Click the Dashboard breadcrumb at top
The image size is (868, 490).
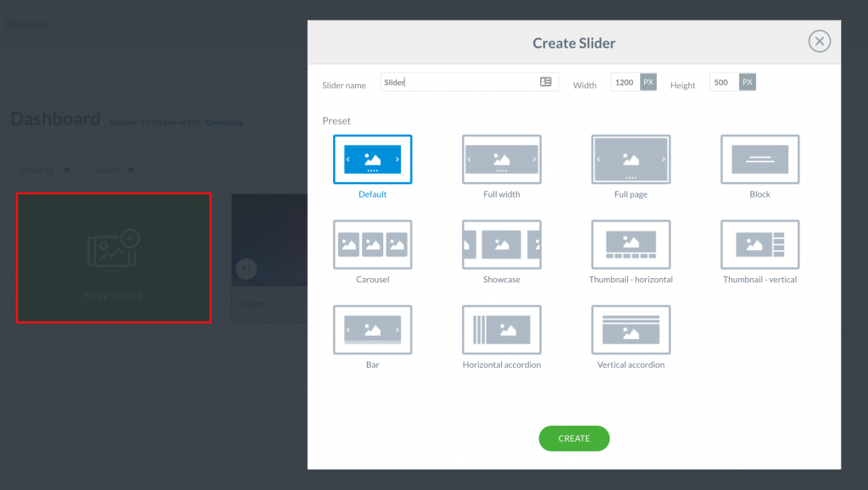click(28, 24)
